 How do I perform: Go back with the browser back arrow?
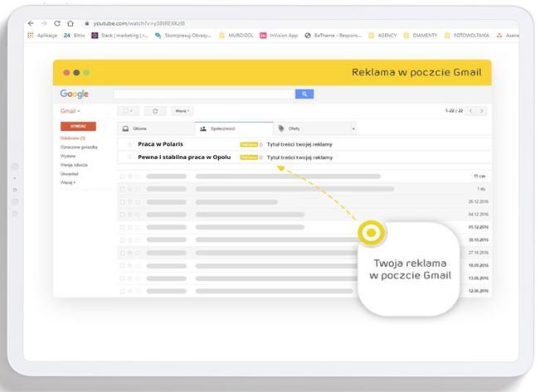pyautogui.click(x=31, y=23)
